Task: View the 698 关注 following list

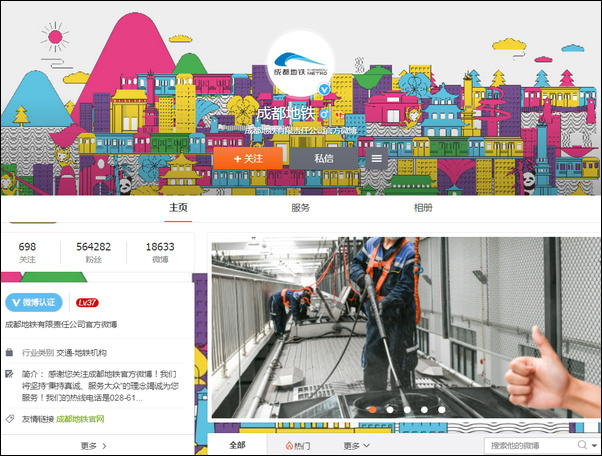Action: click(x=27, y=252)
